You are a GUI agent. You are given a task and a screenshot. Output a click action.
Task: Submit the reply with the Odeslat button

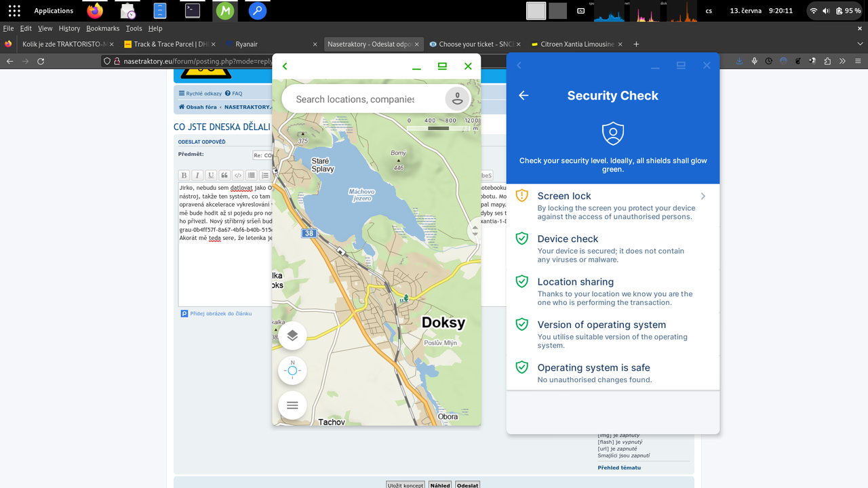467,485
